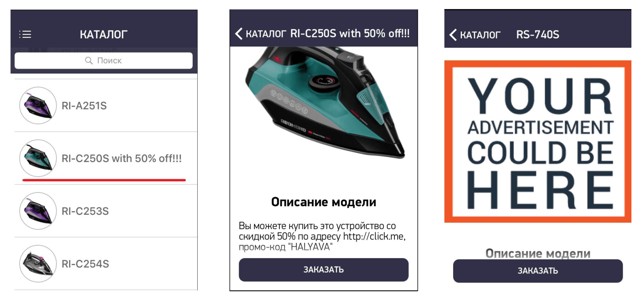Open the RI-C254S catalog entry
644x300 pixels.
(x=106, y=263)
